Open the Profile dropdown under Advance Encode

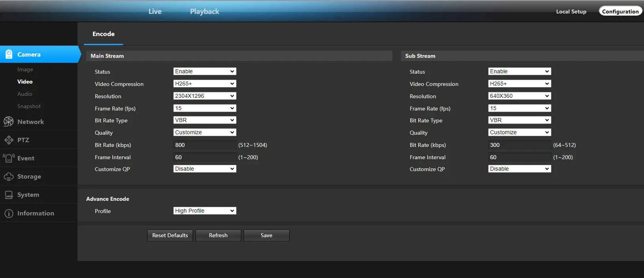(205, 211)
